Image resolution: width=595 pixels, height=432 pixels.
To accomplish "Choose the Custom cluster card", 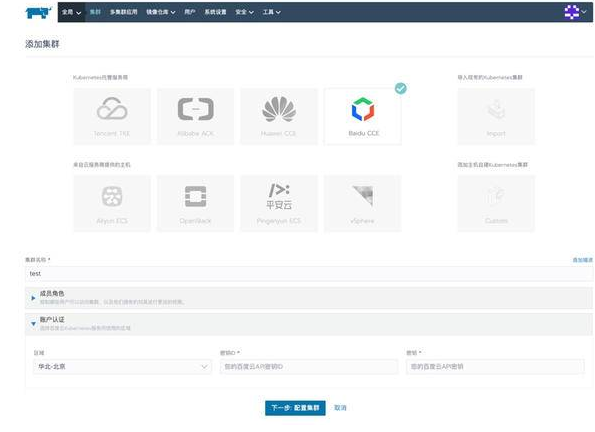I will [x=496, y=203].
